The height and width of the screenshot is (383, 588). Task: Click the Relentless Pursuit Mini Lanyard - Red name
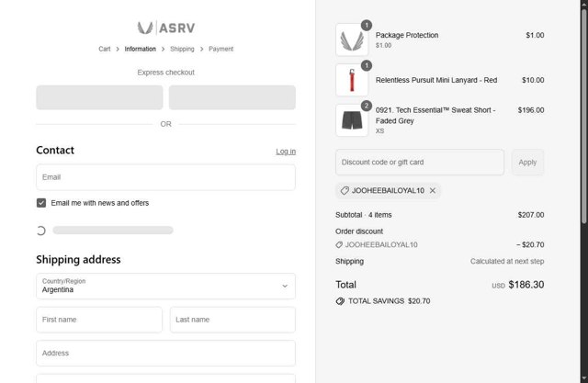[436, 80]
